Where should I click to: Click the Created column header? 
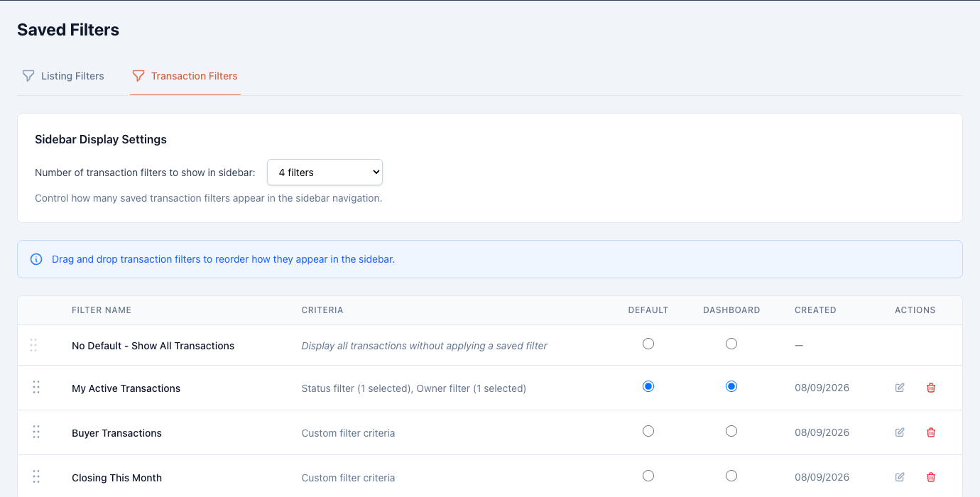coord(815,310)
